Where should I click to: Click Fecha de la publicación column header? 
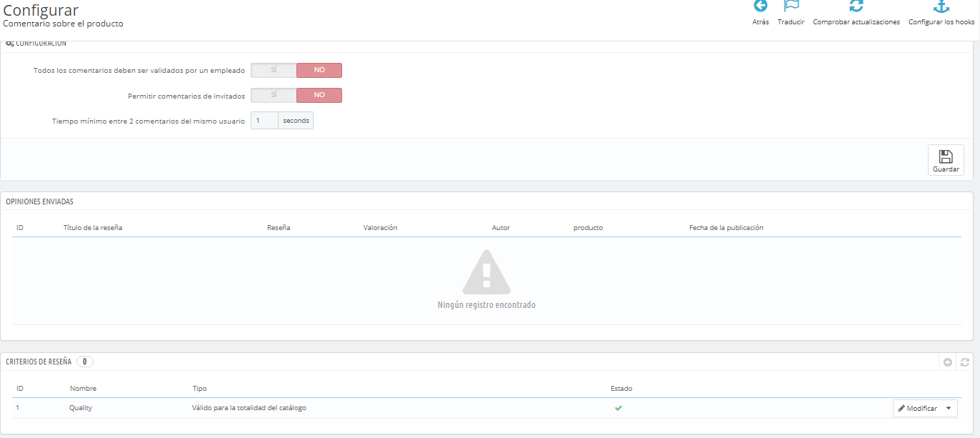(x=726, y=228)
